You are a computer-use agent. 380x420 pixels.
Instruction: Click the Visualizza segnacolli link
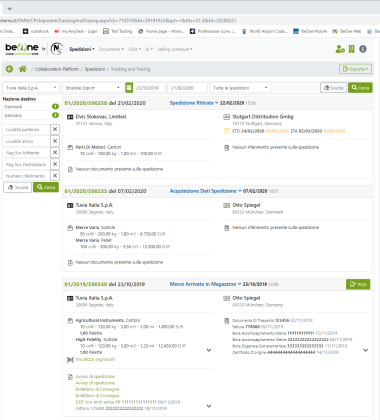pos(95,359)
